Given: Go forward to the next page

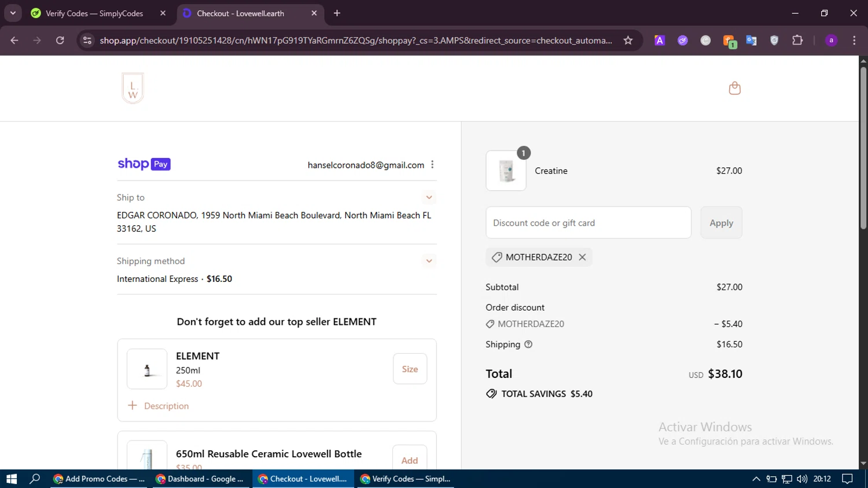Looking at the screenshot, I should tap(37, 41).
